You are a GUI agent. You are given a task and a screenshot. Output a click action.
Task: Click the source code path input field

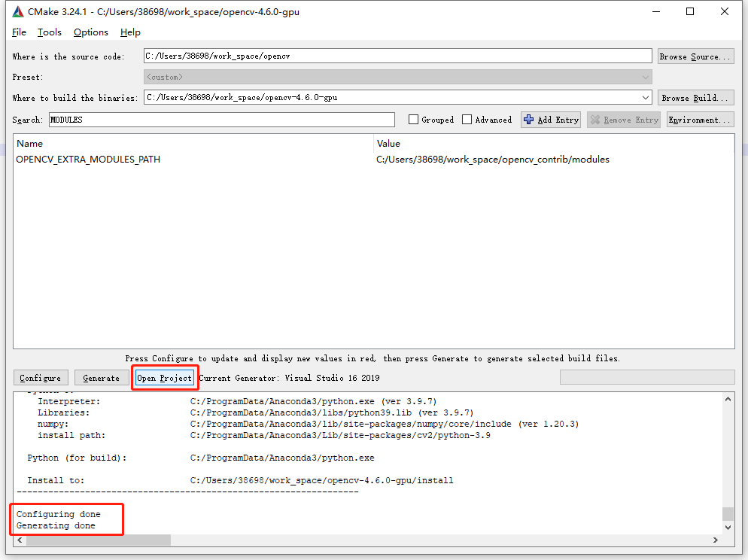[x=397, y=56]
